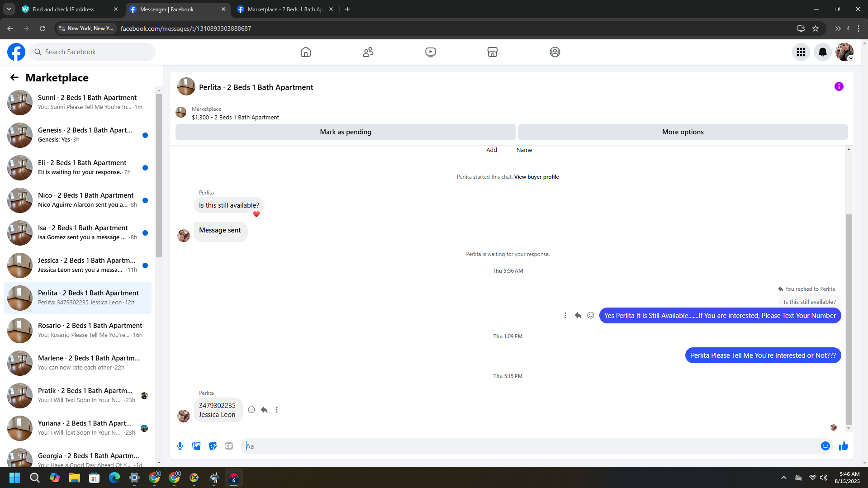Open more options for Perlita's number message
This screenshot has height=488, width=868.
[277, 410]
